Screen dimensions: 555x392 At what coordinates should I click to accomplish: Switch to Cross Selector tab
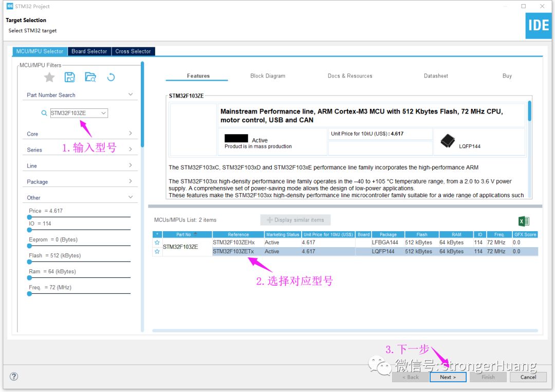133,51
